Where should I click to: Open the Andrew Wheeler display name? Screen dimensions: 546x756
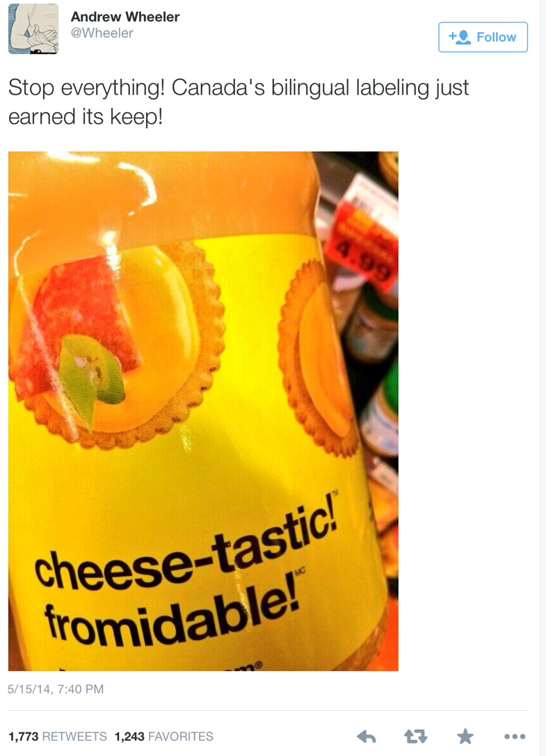[125, 17]
